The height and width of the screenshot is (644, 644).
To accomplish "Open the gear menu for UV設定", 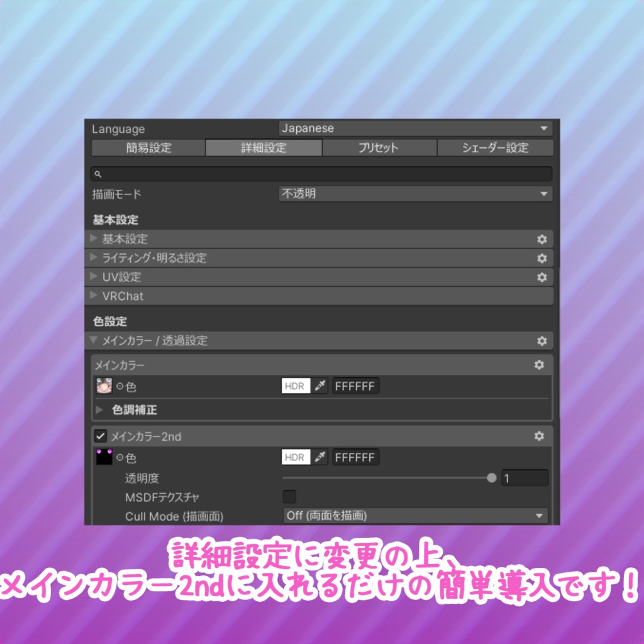I will coord(542,277).
